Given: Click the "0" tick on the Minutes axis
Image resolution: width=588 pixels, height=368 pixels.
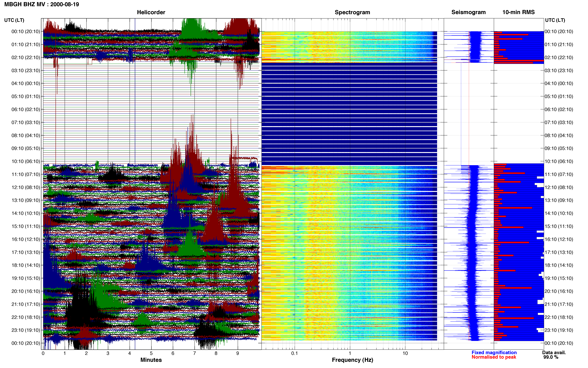Looking at the screenshot, I should [x=43, y=353].
